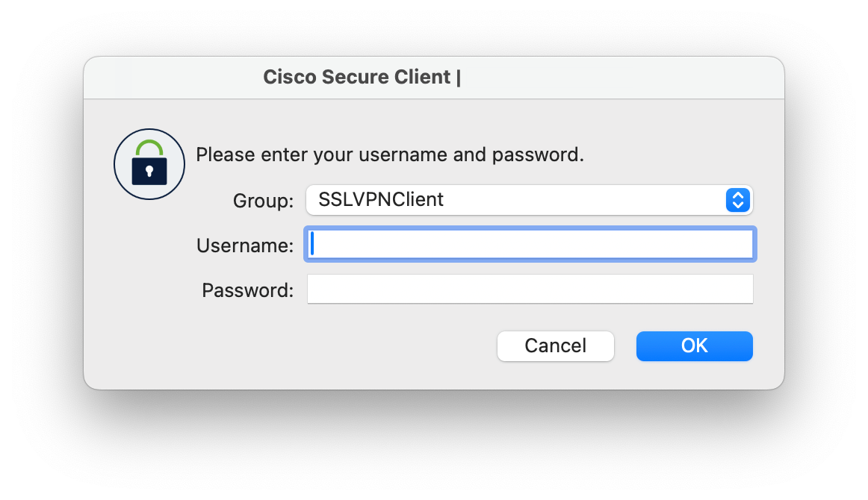Click the Cancel button

[x=556, y=346]
